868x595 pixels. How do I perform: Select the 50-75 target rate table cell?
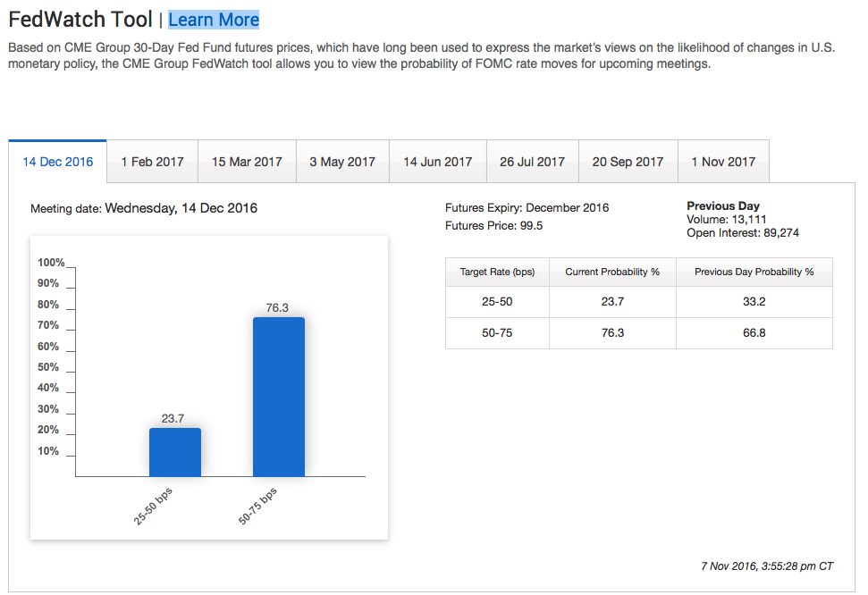pyautogui.click(x=497, y=332)
